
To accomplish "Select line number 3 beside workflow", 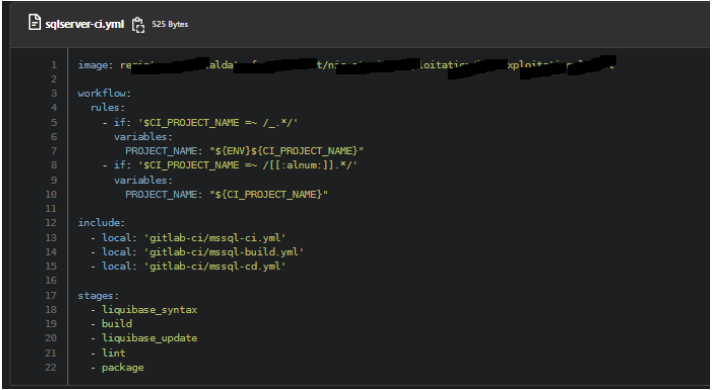I will (x=54, y=94).
